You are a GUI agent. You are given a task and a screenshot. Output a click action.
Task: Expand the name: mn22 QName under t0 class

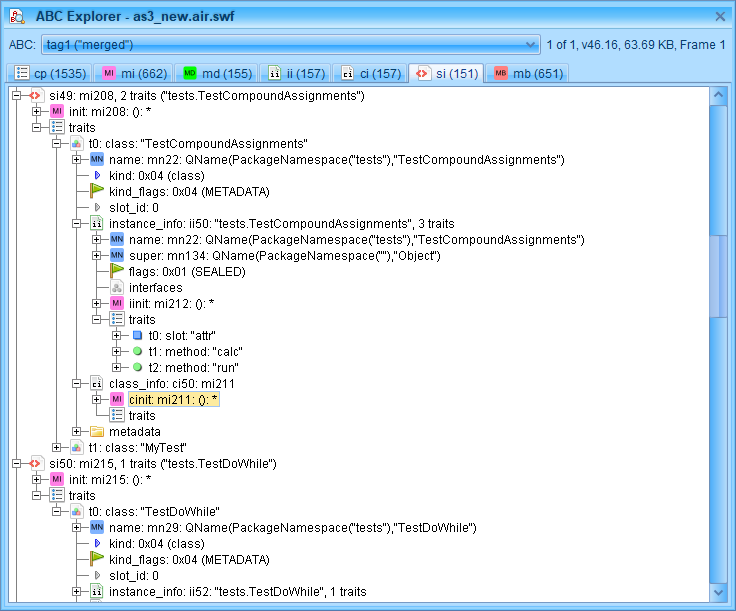click(77, 160)
